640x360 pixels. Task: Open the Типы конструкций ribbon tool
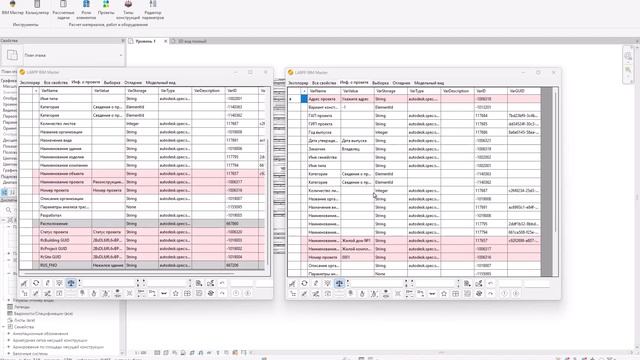pos(128,10)
